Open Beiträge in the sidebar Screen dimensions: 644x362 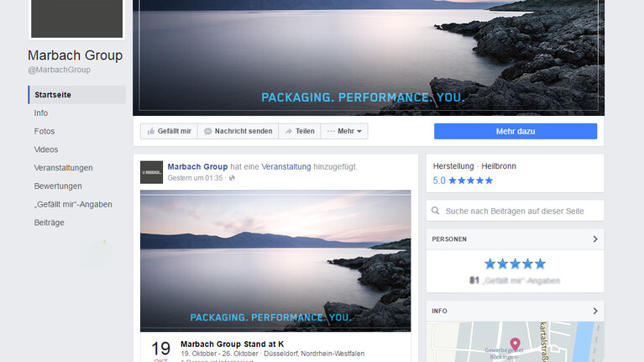pyautogui.click(x=50, y=223)
